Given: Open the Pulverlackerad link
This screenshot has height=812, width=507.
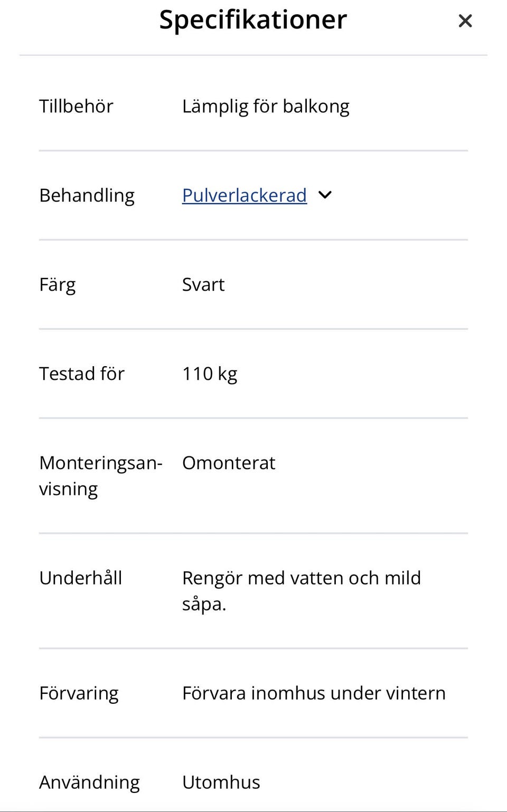Looking at the screenshot, I should pos(244,195).
